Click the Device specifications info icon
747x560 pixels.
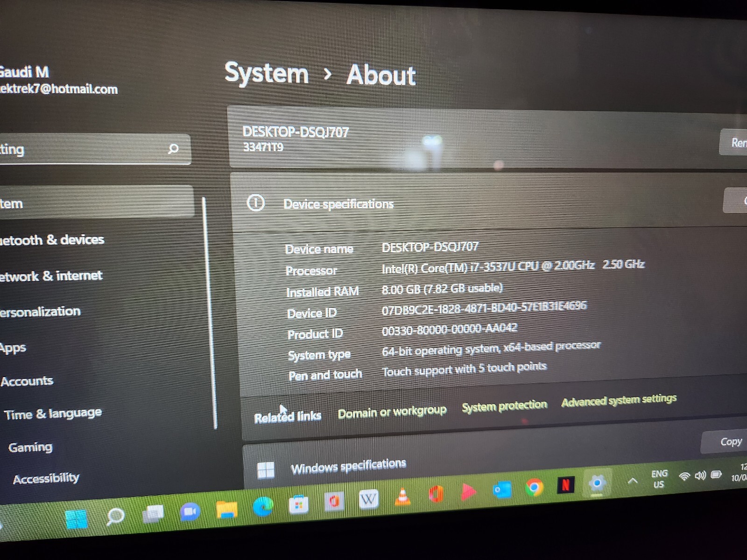coord(255,203)
